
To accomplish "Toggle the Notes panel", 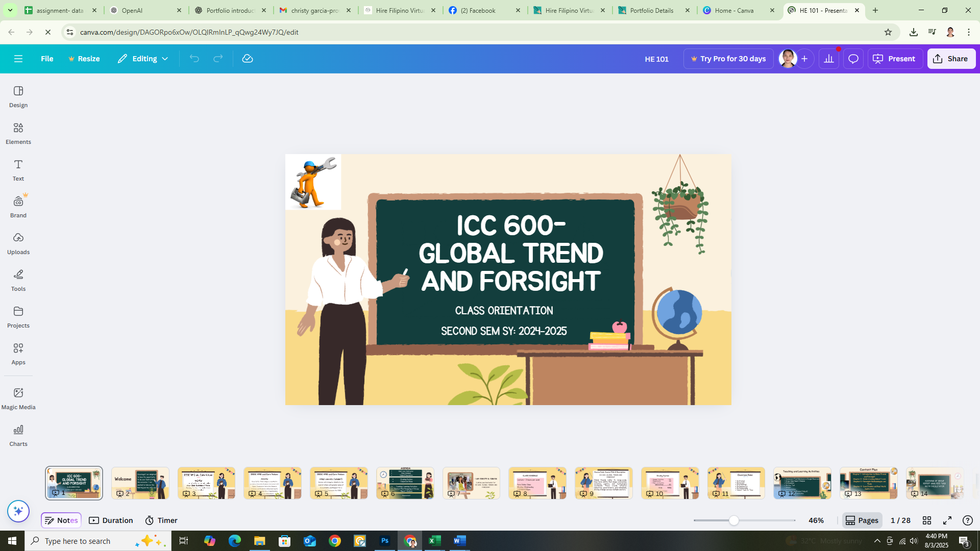I will coord(61,520).
